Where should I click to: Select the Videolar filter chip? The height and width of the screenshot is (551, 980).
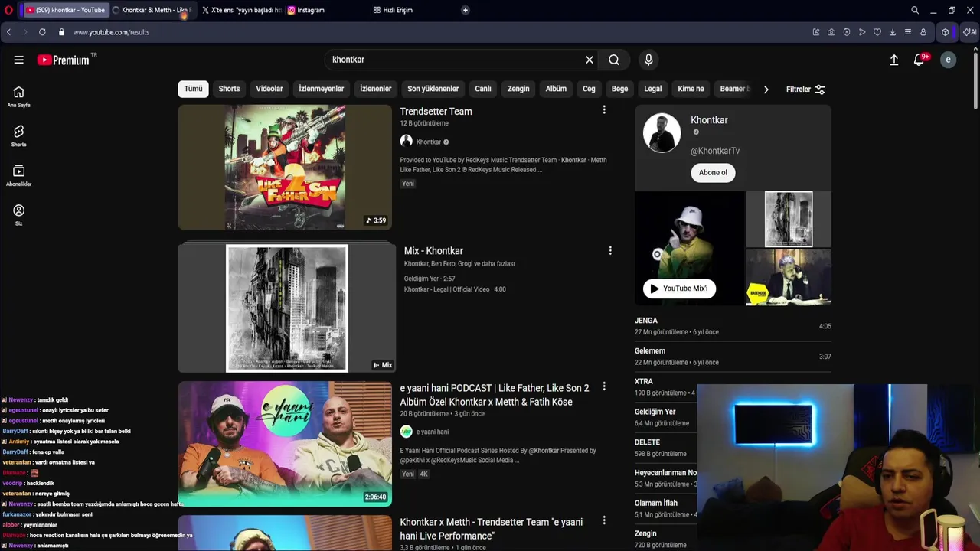(269, 89)
